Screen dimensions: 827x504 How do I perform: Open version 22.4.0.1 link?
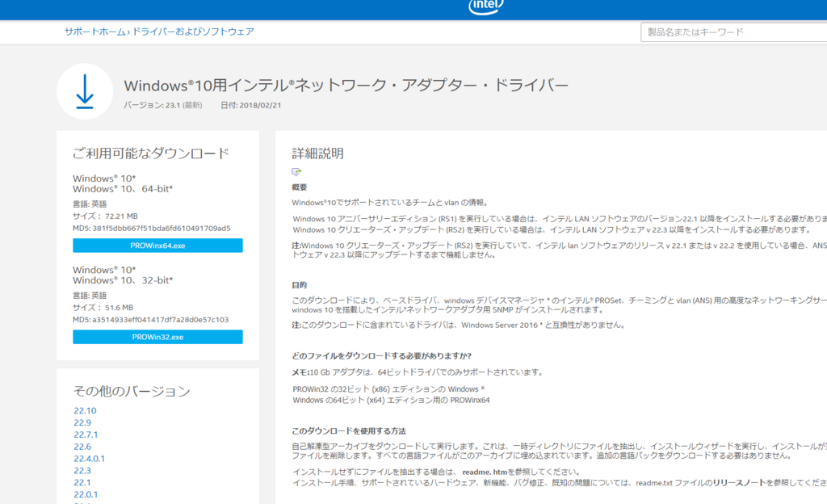coord(89,459)
